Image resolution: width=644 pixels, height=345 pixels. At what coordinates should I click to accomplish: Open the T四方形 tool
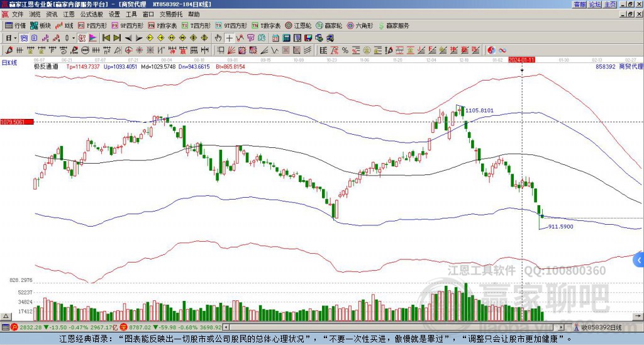click(x=196, y=25)
